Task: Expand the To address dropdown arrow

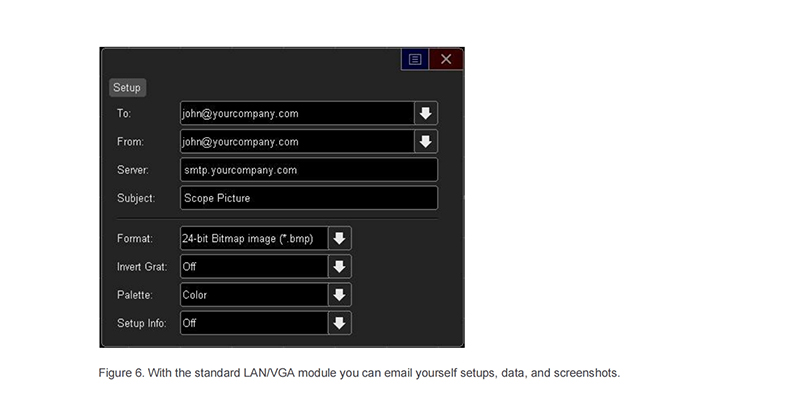Action: click(426, 113)
